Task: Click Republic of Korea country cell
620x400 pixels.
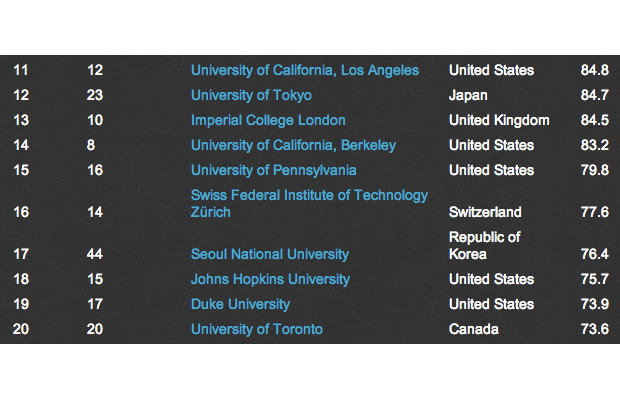Action: (x=484, y=245)
